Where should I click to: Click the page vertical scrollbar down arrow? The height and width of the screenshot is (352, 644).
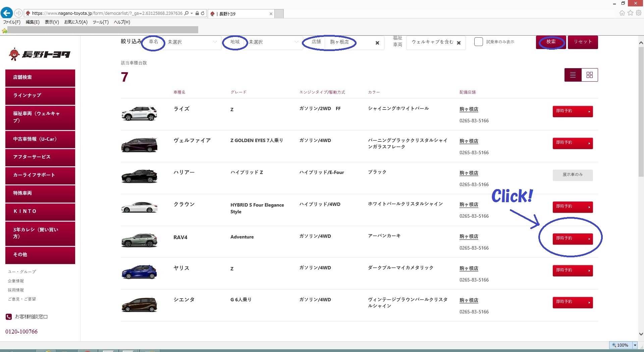641,334
